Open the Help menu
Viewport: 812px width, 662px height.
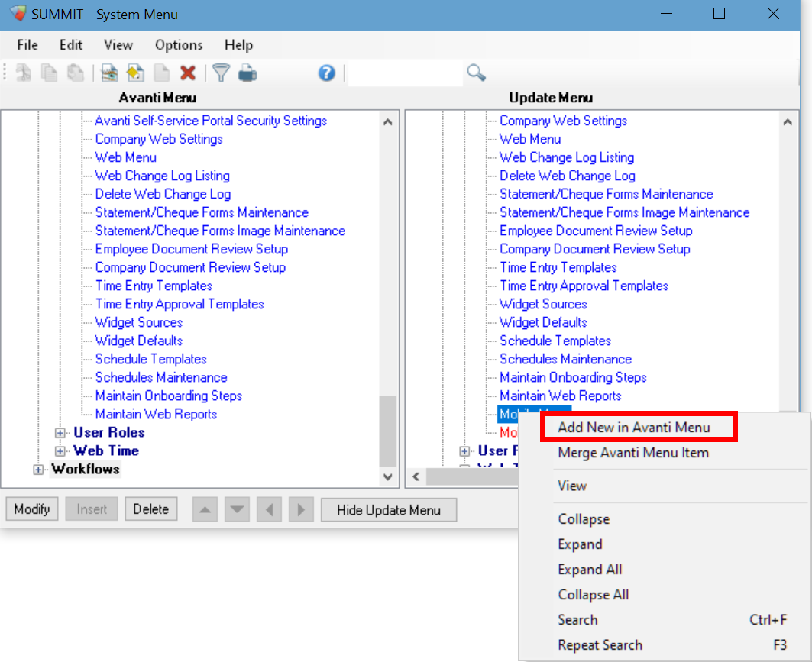click(x=239, y=45)
